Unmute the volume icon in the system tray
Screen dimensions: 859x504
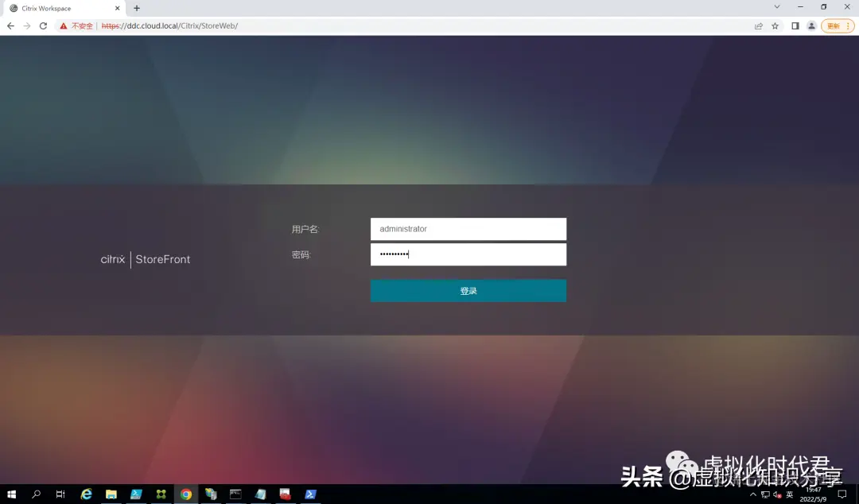pyautogui.click(x=777, y=494)
